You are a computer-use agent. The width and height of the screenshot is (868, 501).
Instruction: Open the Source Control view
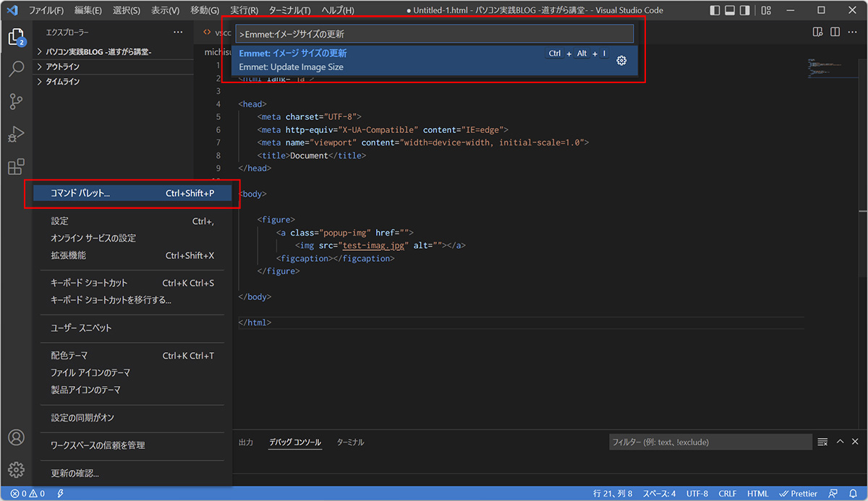coord(16,102)
